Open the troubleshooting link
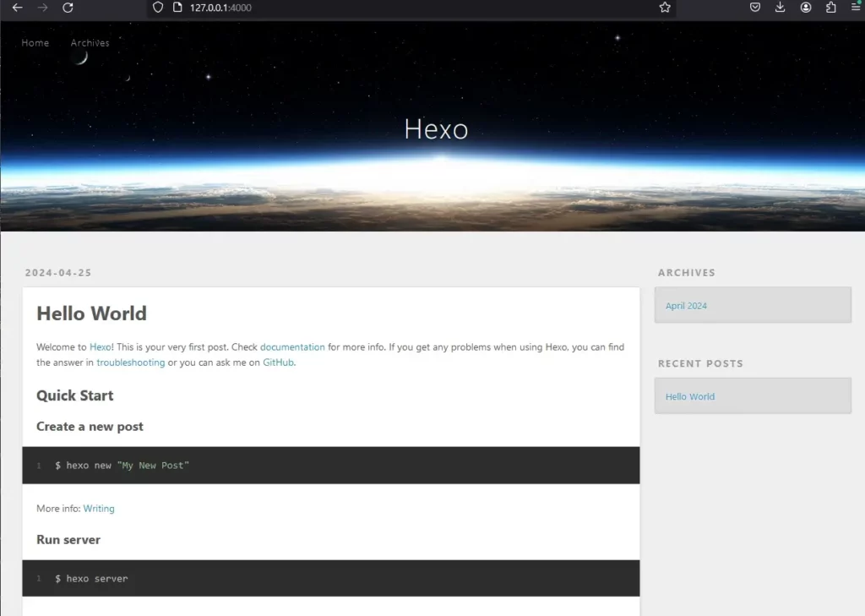 (x=131, y=363)
